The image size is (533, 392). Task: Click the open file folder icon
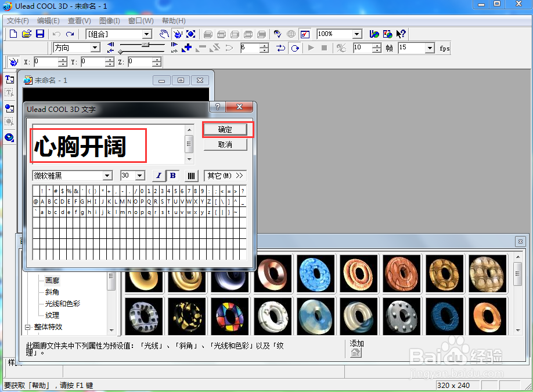pos(27,34)
